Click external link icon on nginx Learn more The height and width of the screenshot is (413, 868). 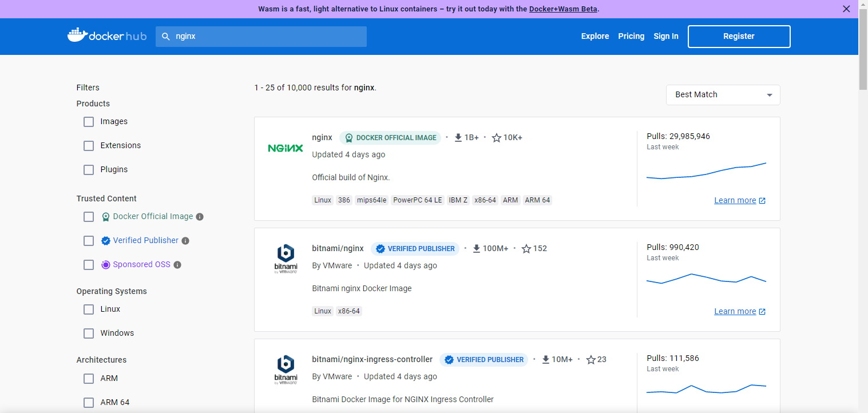pyautogui.click(x=762, y=201)
